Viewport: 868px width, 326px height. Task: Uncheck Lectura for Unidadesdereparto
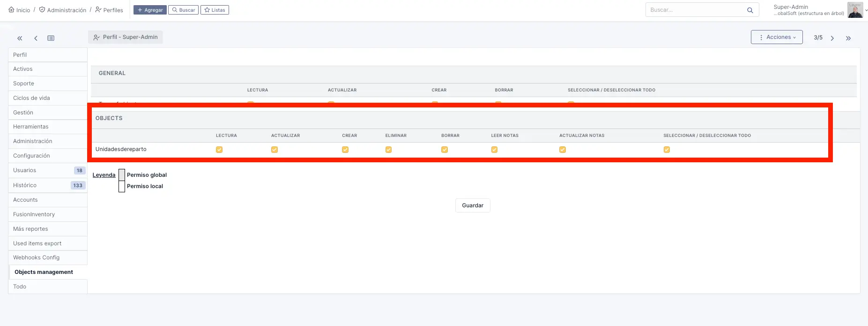pos(219,150)
